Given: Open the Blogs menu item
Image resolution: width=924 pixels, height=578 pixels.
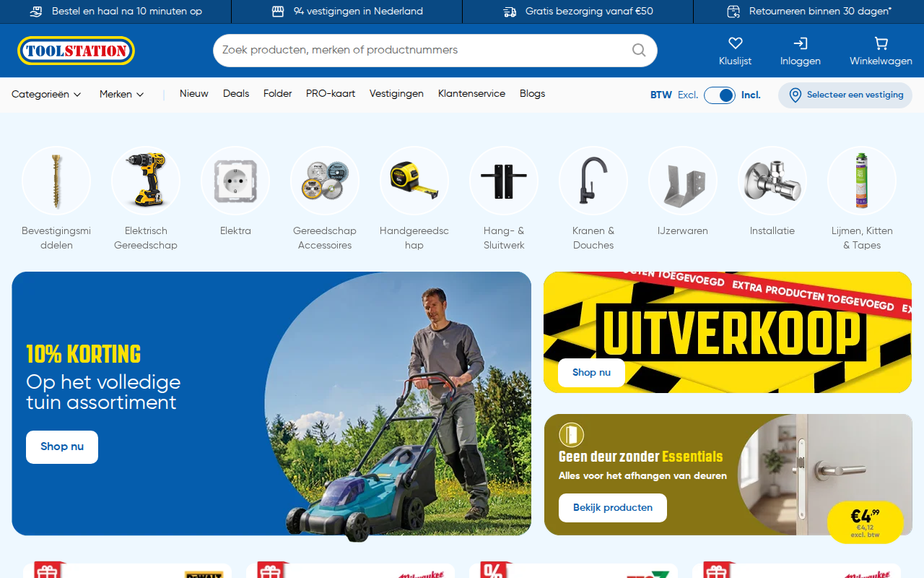Looking at the screenshot, I should (532, 94).
